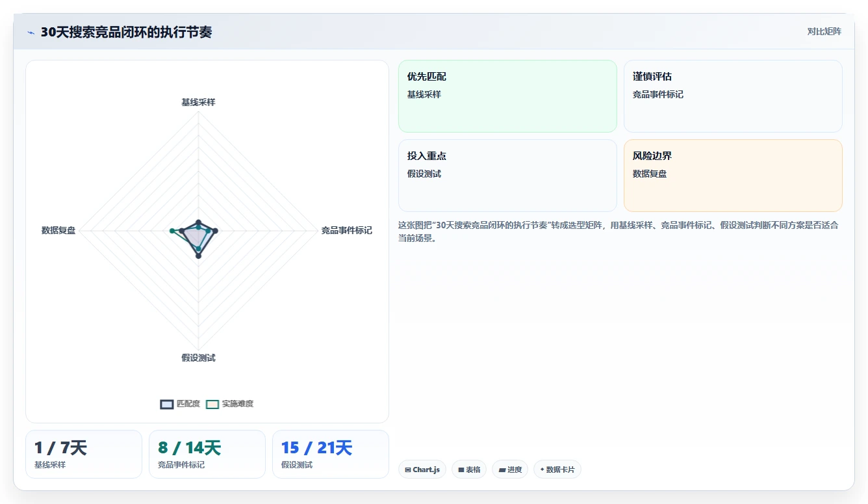This screenshot has width=868, height=504.
Task: Click the description paragraph below the cards
Action: coord(619,232)
